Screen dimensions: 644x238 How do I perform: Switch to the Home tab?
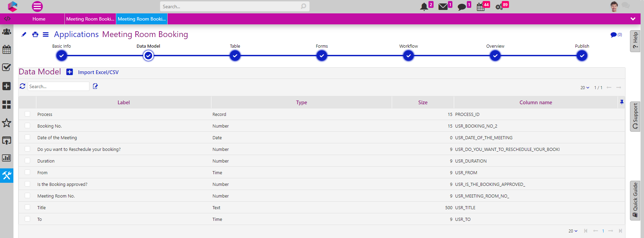point(39,19)
